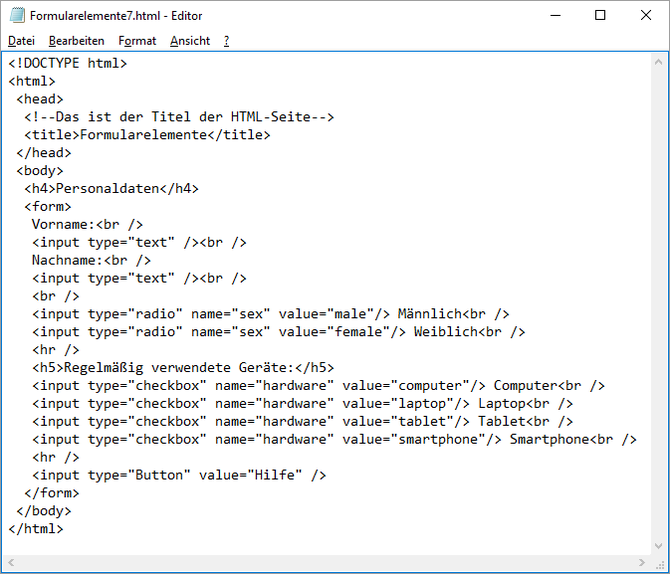Click the </form> closing tag
This screenshot has width=670, height=574.
[x=51, y=493]
